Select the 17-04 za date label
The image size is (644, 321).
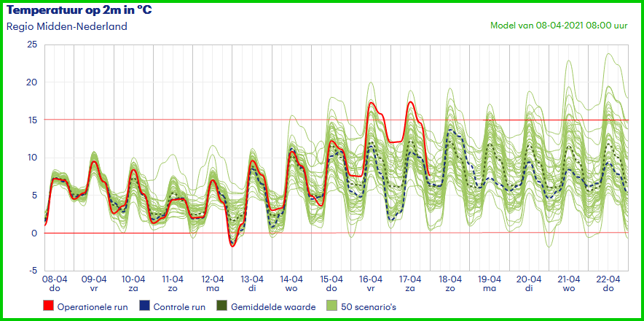409,284
